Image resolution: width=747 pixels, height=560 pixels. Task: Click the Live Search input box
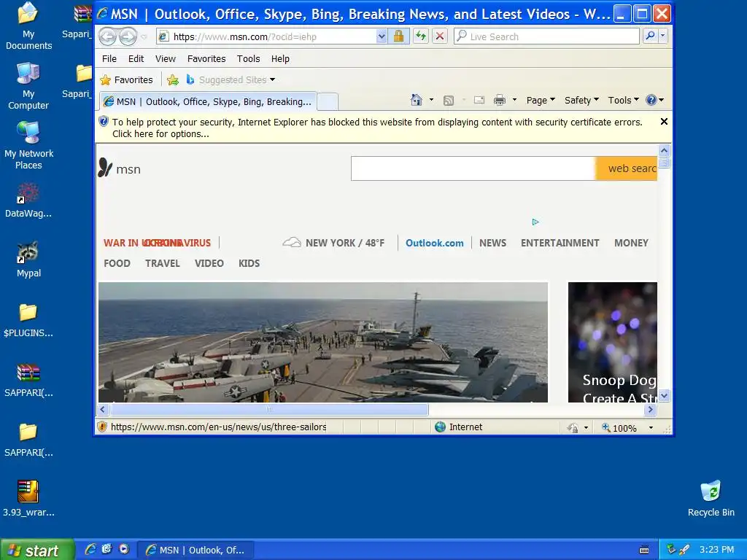(x=547, y=36)
